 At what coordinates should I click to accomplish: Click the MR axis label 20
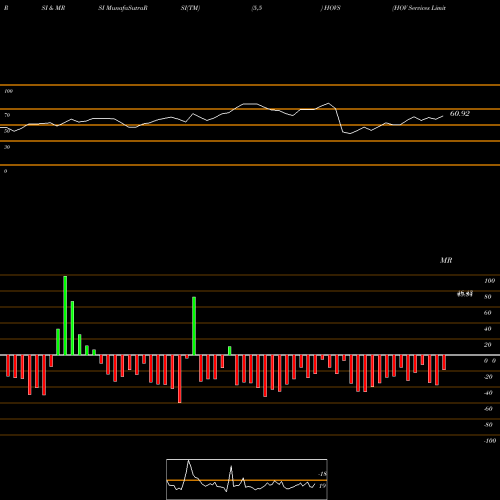(x=488, y=345)
